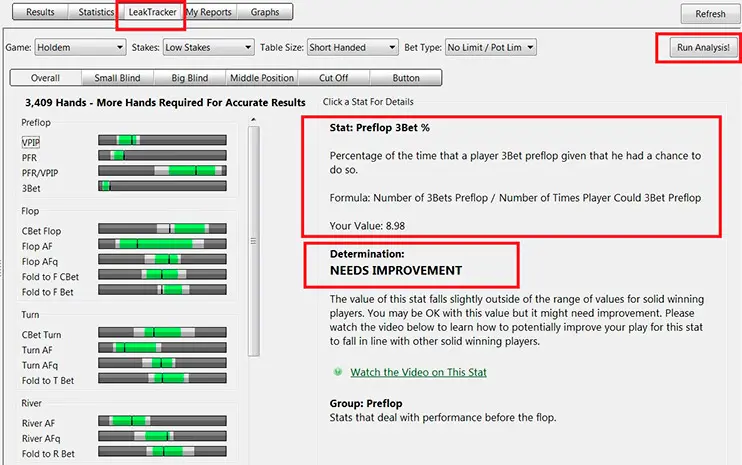Open the Statistics tab
The image size is (742, 465).
(96, 13)
